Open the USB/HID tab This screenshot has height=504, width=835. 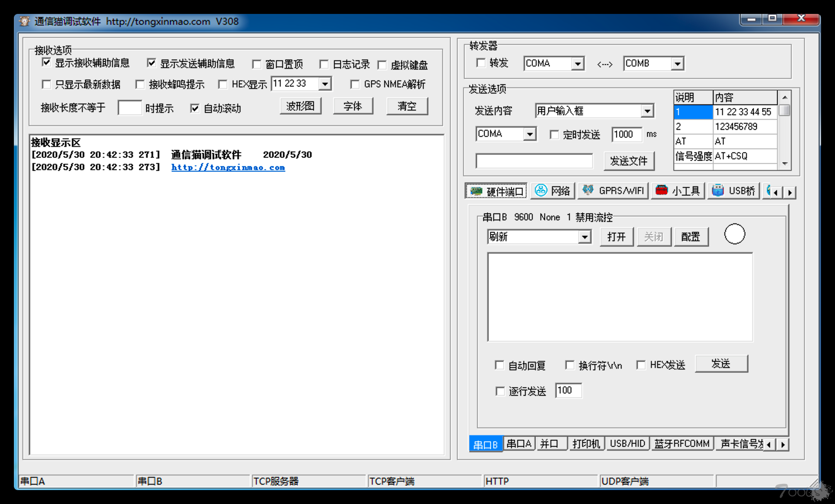[627, 444]
